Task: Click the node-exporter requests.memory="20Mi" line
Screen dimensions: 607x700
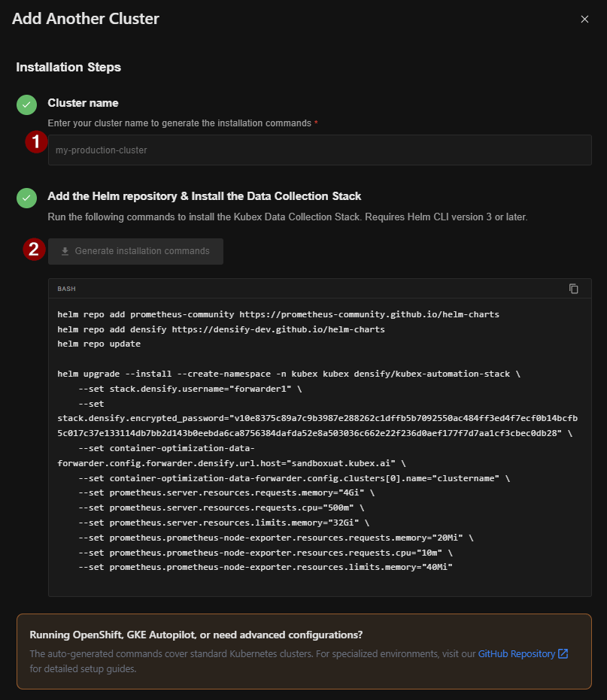Action: coord(275,538)
